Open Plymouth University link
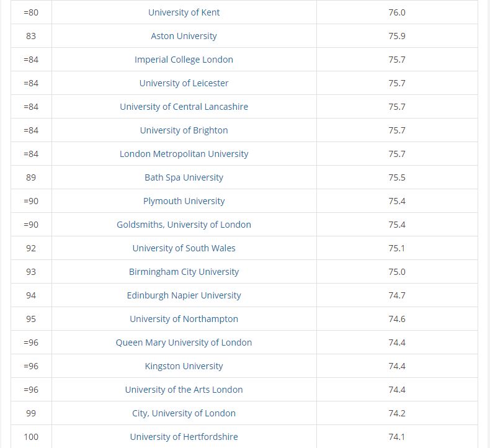This screenshot has width=490, height=448. [x=184, y=201]
